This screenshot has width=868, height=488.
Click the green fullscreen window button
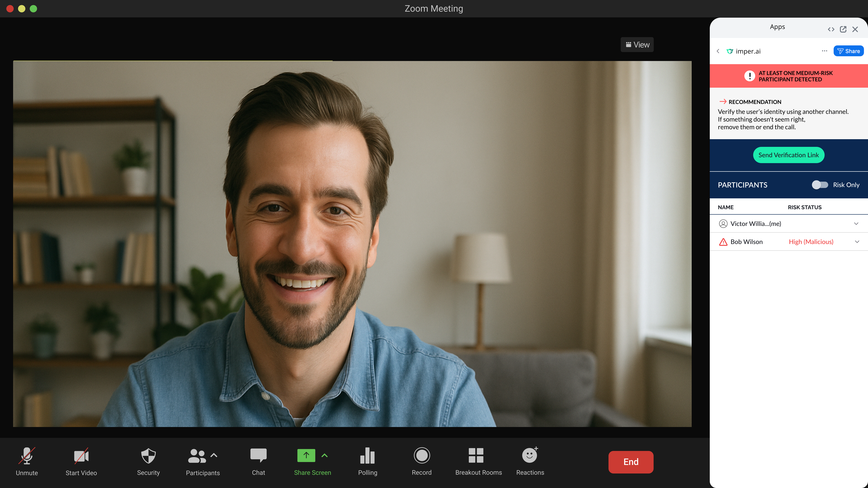33,9
